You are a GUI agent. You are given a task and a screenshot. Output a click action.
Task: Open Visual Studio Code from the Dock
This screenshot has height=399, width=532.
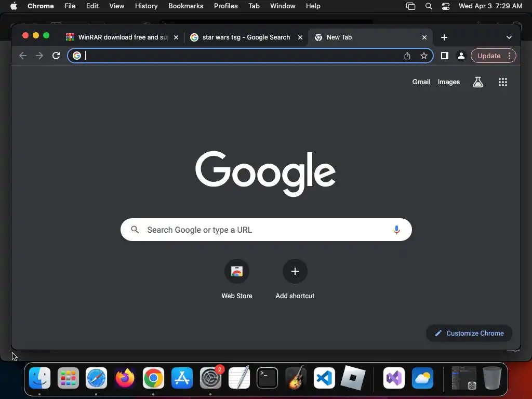coord(324,378)
